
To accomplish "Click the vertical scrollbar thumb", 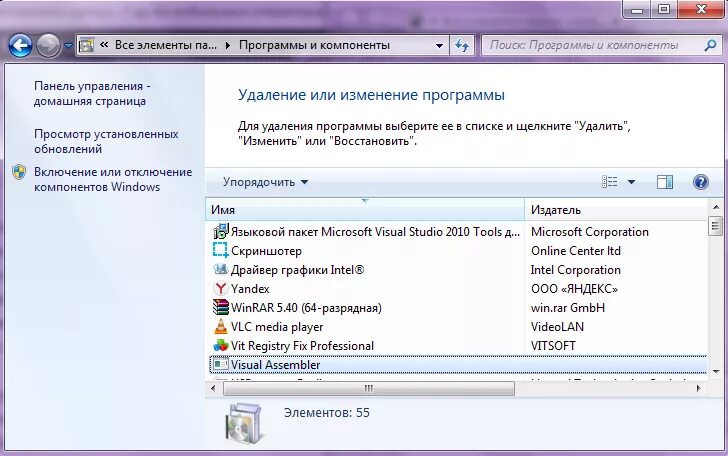I will [x=715, y=226].
